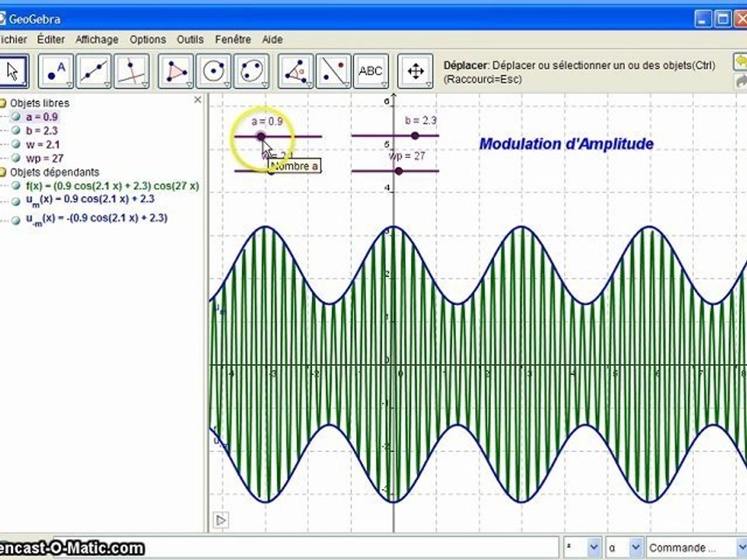The height and width of the screenshot is (560, 747).
Task: Choose the Line through two points tool
Action: (93, 72)
